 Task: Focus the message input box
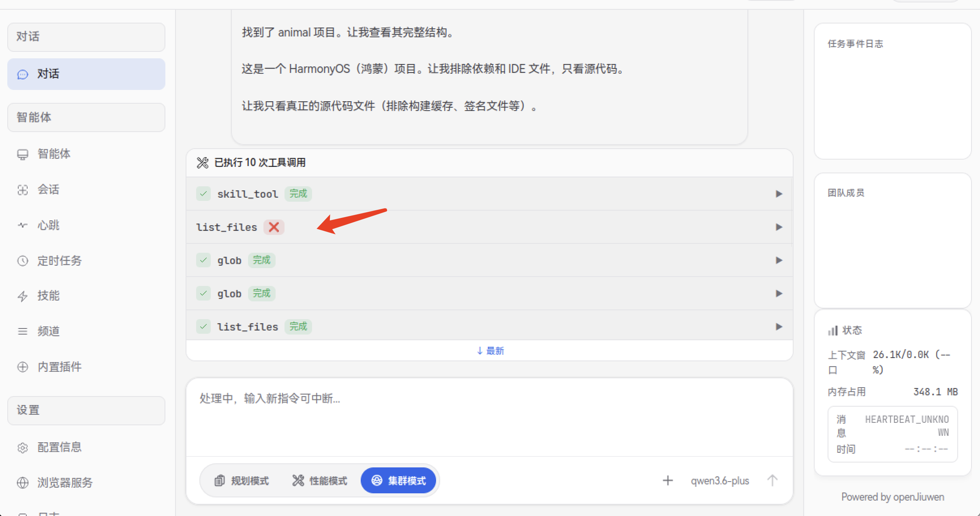tap(489, 417)
